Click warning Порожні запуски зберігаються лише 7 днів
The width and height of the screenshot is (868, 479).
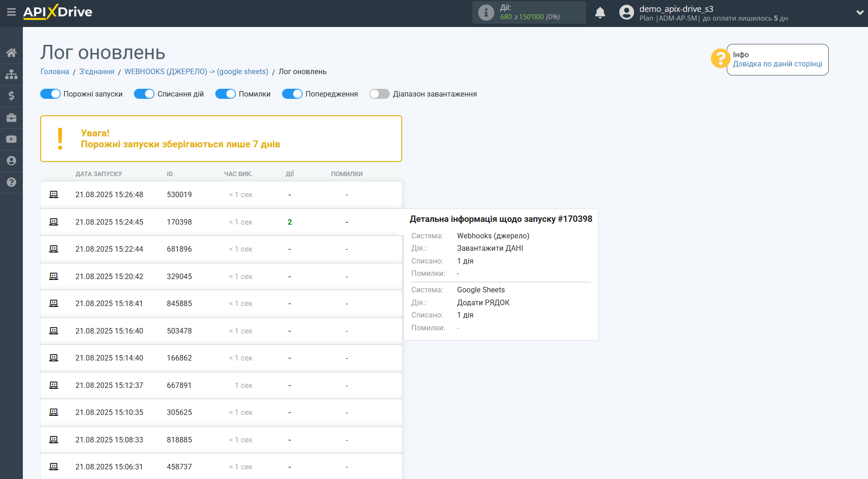coord(181,144)
